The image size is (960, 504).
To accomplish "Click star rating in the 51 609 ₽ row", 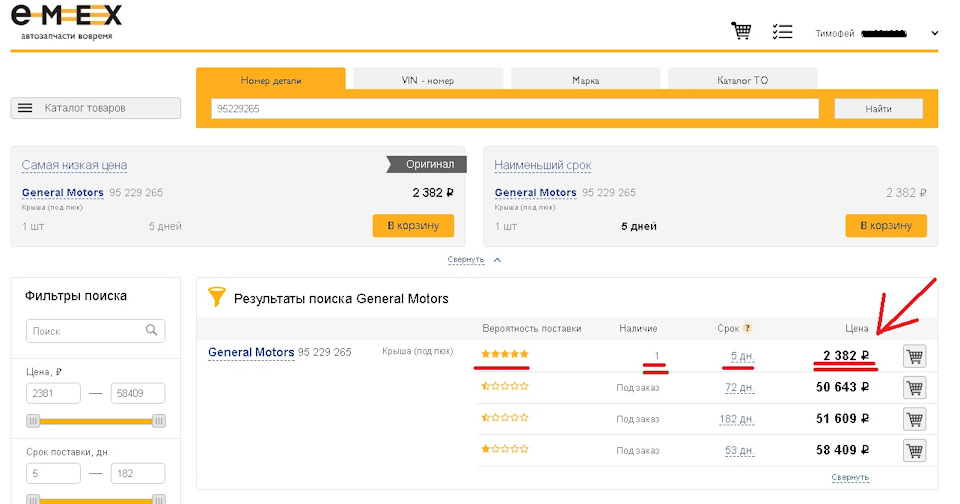I will [x=504, y=418].
